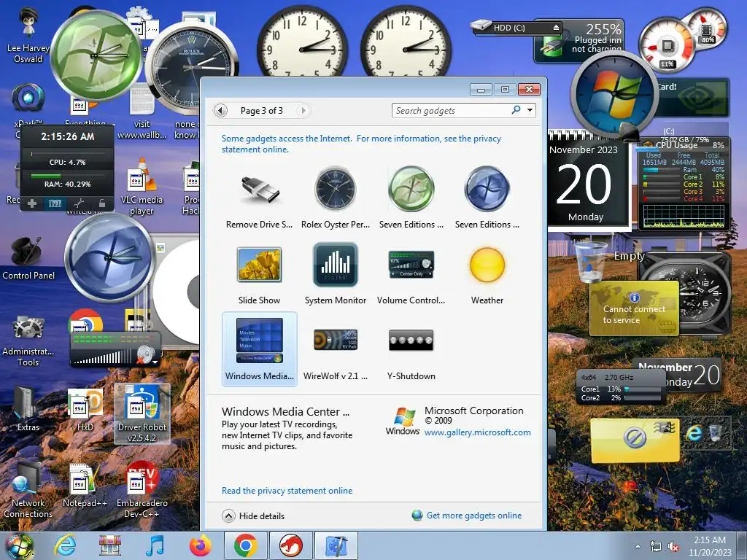Viewport: 747px width, 560px height.
Task: Select the WireWolf v 2.1 gadget
Action: click(336, 350)
